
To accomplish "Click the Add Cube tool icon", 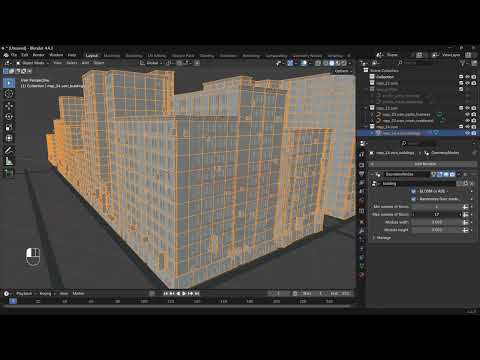I will [x=9, y=173].
